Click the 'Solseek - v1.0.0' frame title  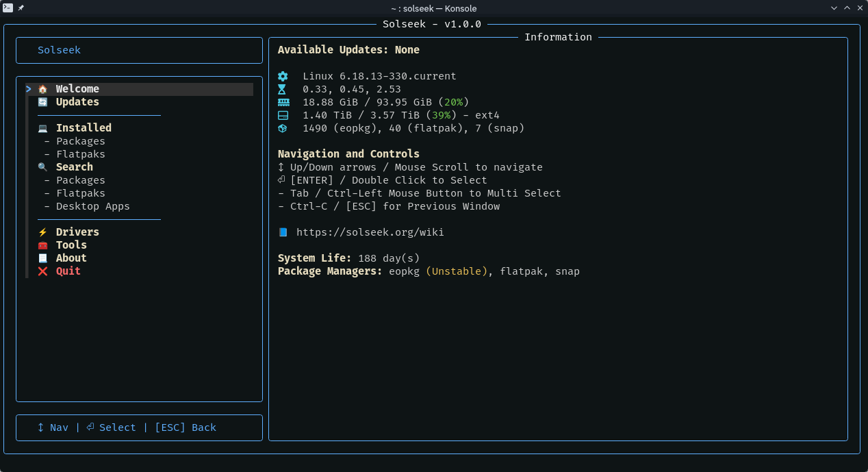tap(432, 24)
